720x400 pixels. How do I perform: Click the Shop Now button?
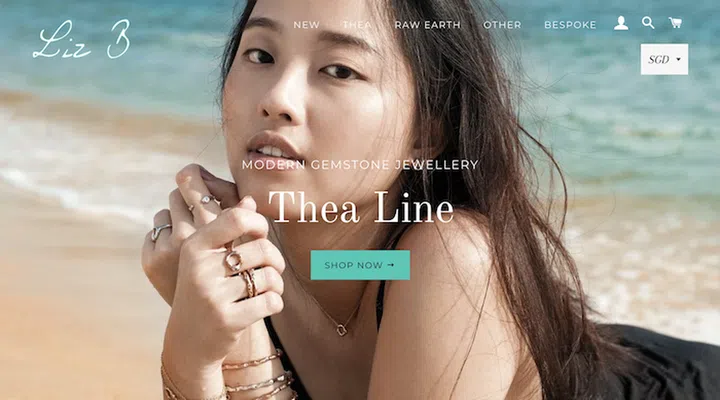coord(360,265)
